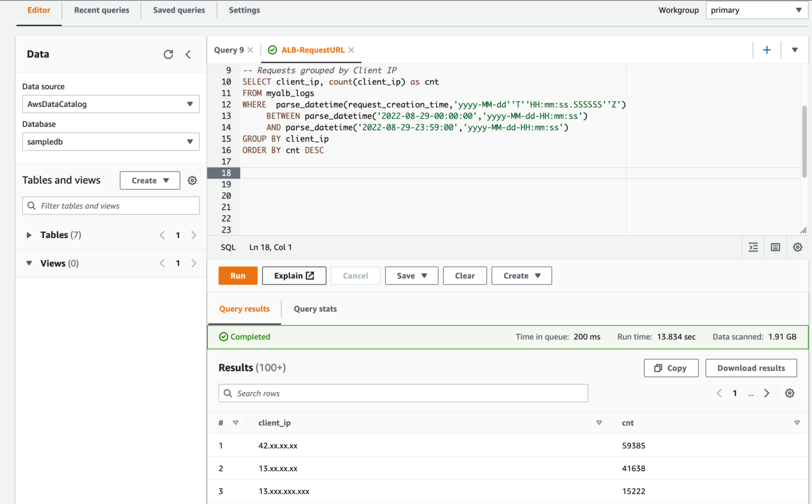Image resolution: width=812 pixels, height=504 pixels.
Task: Open the editor preferences gear
Action: pos(797,247)
